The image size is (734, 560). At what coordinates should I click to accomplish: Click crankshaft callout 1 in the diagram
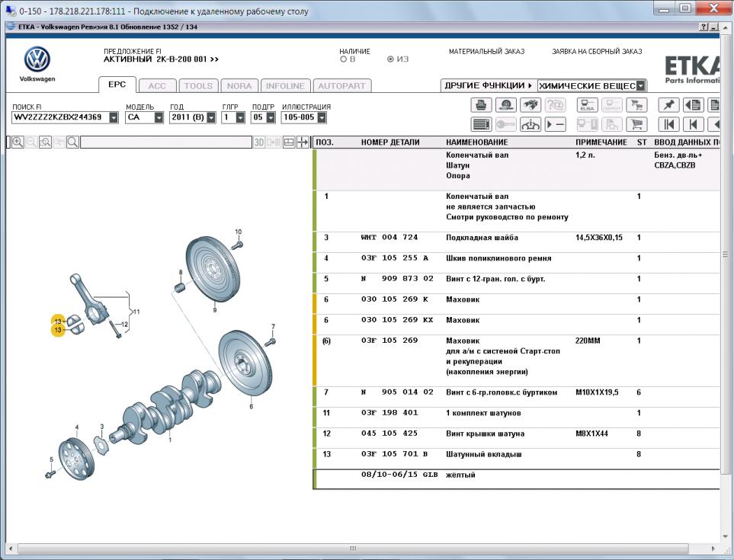click(x=170, y=440)
